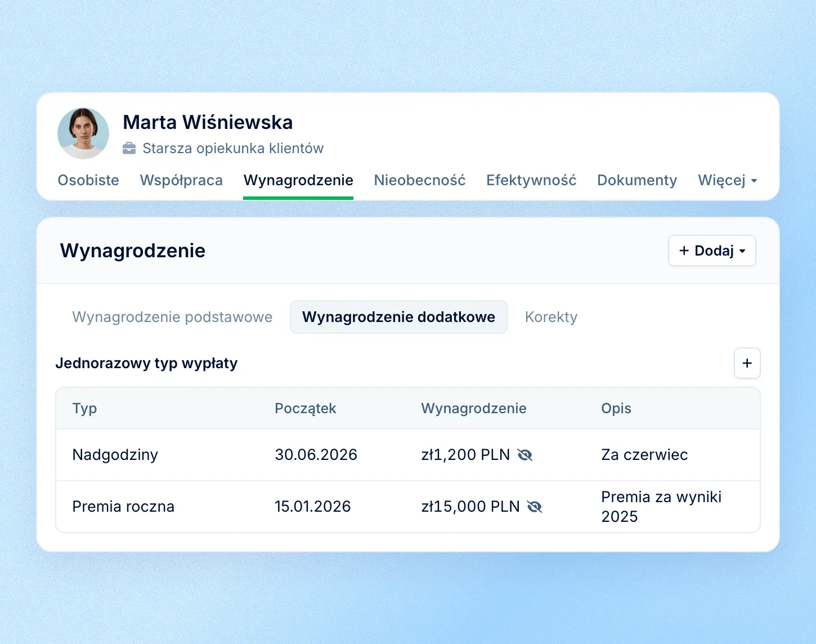Select the Wynagrodzenie profile tab

[x=298, y=180]
